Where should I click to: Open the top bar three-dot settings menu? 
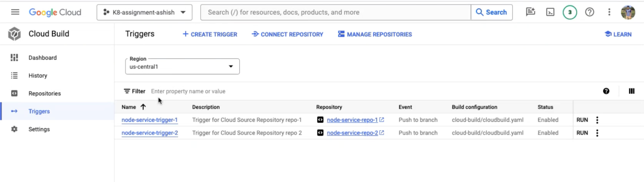(609, 12)
